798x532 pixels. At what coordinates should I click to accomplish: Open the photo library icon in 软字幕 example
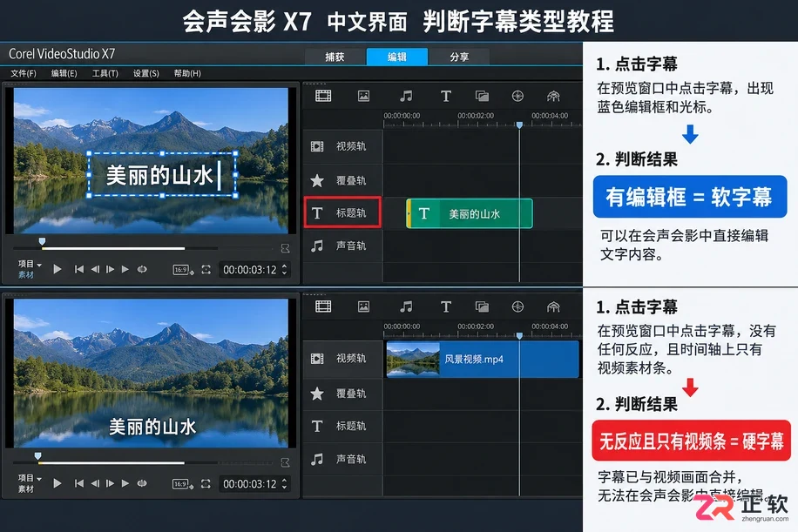click(363, 96)
